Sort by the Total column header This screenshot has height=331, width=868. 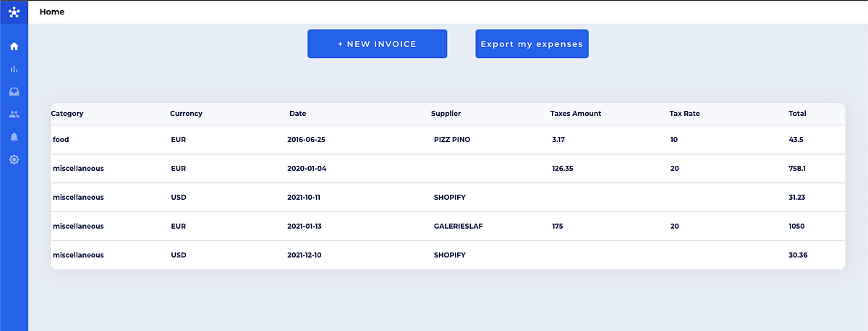pyautogui.click(x=797, y=113)
